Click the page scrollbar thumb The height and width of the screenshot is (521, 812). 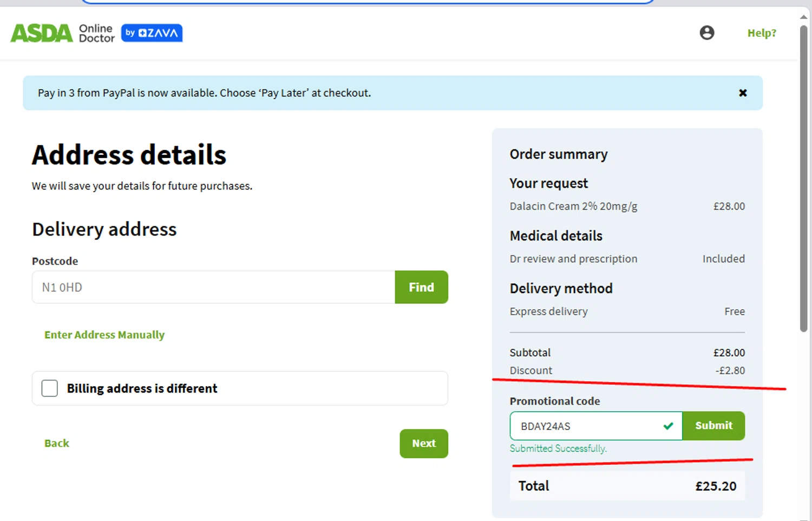click(x=804, y=179)
